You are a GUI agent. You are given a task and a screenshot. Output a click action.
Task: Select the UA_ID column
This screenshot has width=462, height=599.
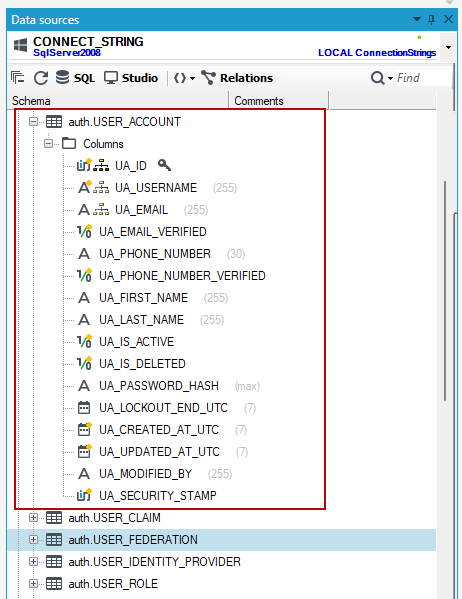(131, 165)
